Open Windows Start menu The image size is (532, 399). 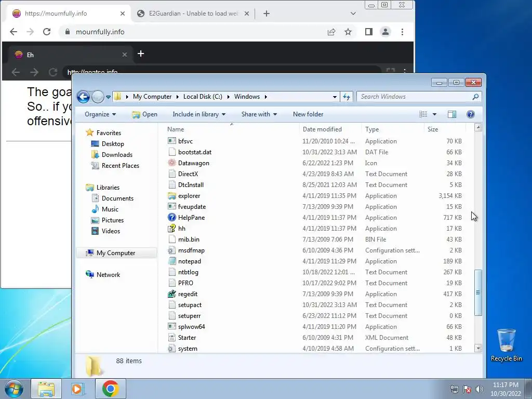click(14, 389)
